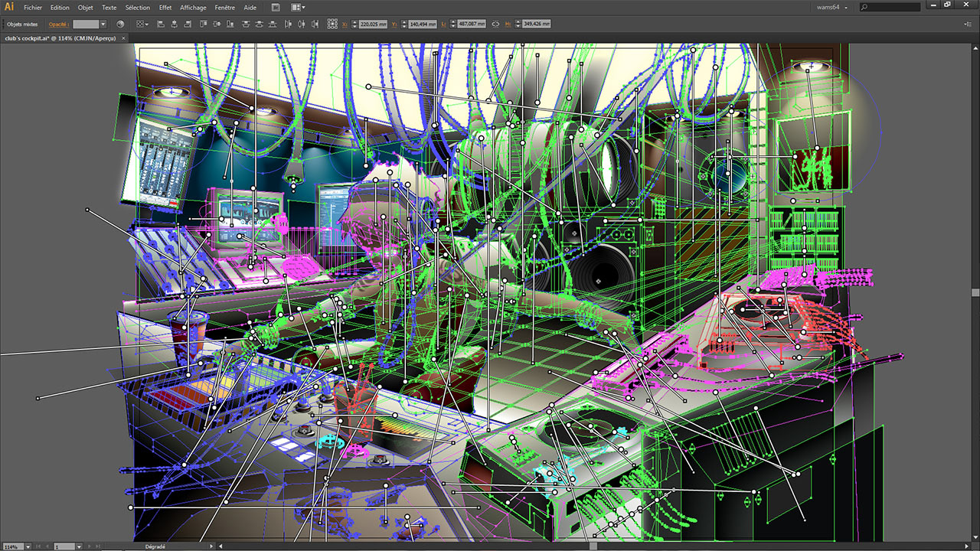Click the Opacité link label

(59, 24)
